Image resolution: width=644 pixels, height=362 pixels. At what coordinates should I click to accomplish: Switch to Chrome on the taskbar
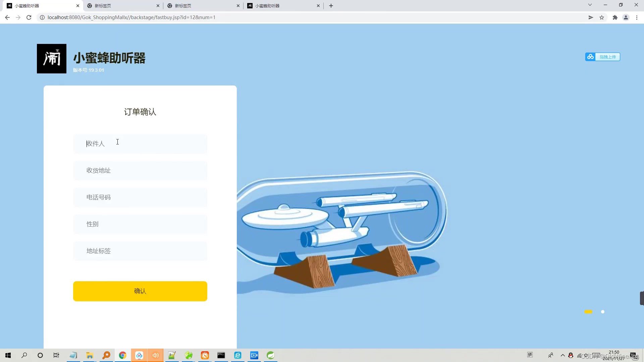pos(123,355)
